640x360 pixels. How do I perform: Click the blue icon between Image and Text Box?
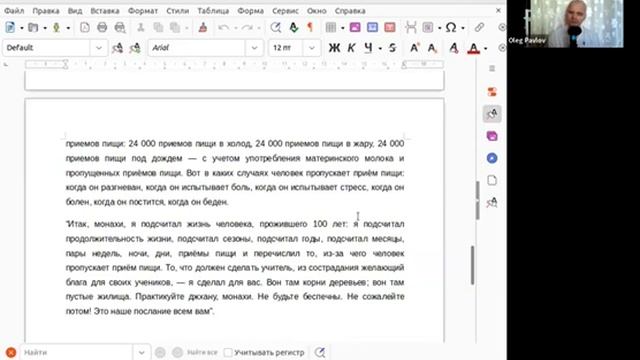click(x=372, y=27)
